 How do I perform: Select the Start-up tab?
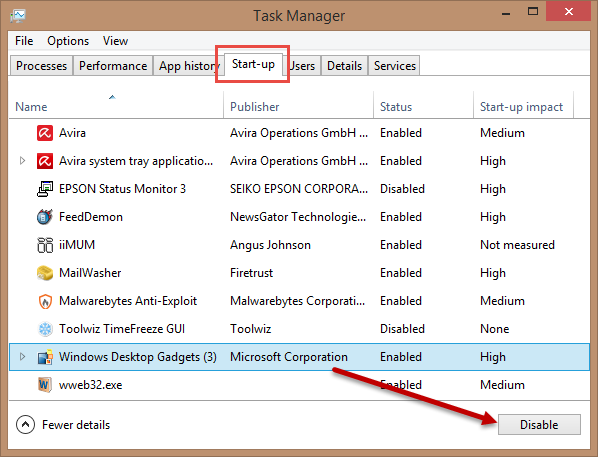point(253,64)
